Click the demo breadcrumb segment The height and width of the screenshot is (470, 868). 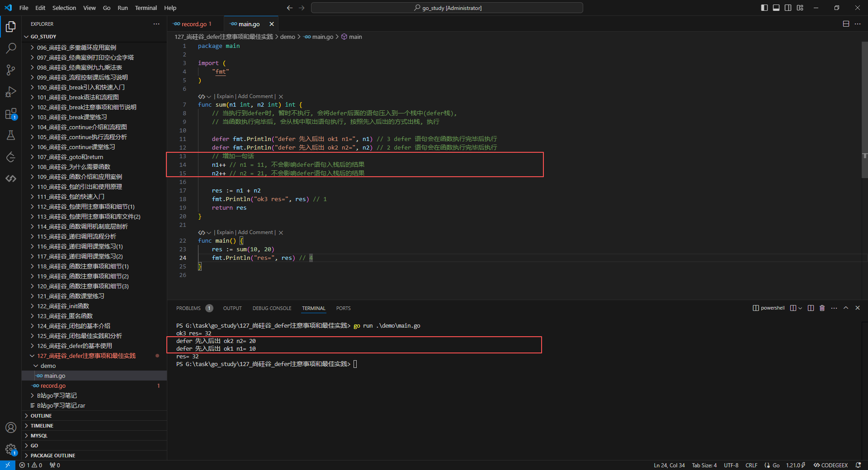coord(288,37)
